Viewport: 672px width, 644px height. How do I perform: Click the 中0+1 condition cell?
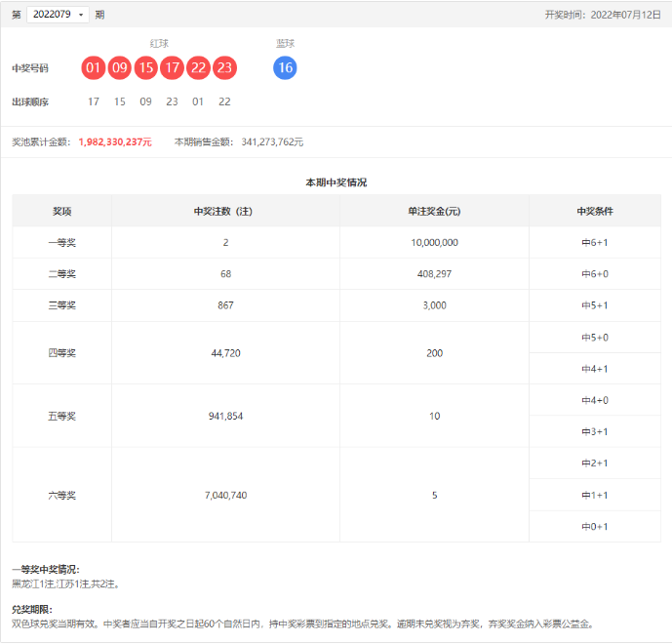click(x=595, y=527)
